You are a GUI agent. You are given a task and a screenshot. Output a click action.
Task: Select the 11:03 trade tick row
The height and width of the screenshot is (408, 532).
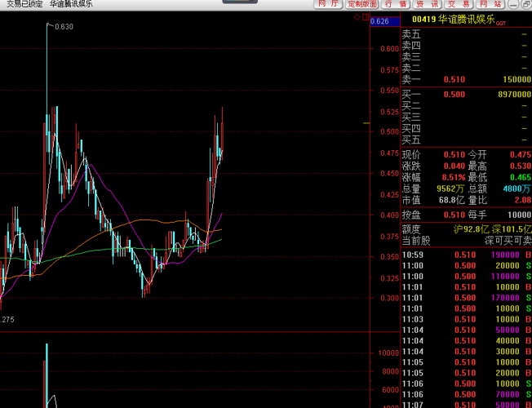pos(466,319)
